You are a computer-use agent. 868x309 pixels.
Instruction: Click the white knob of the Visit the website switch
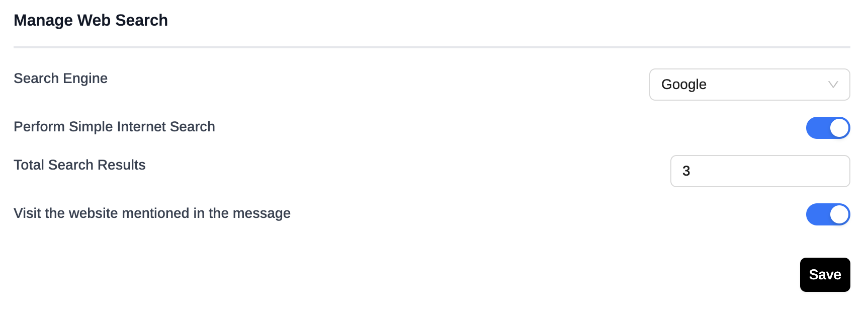click(x=839, y=214)
